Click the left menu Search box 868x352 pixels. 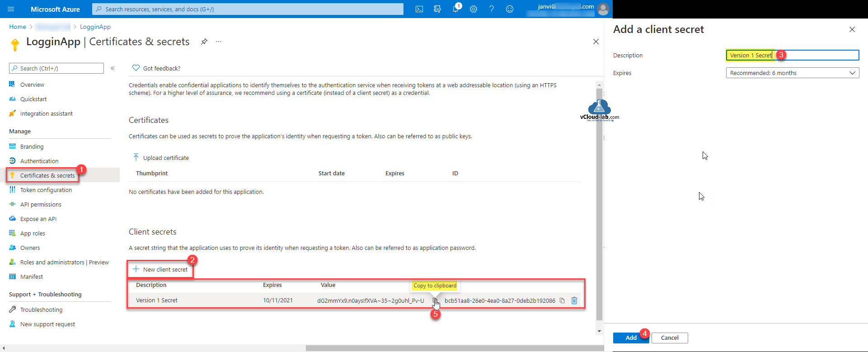click(x=56, y=68)
